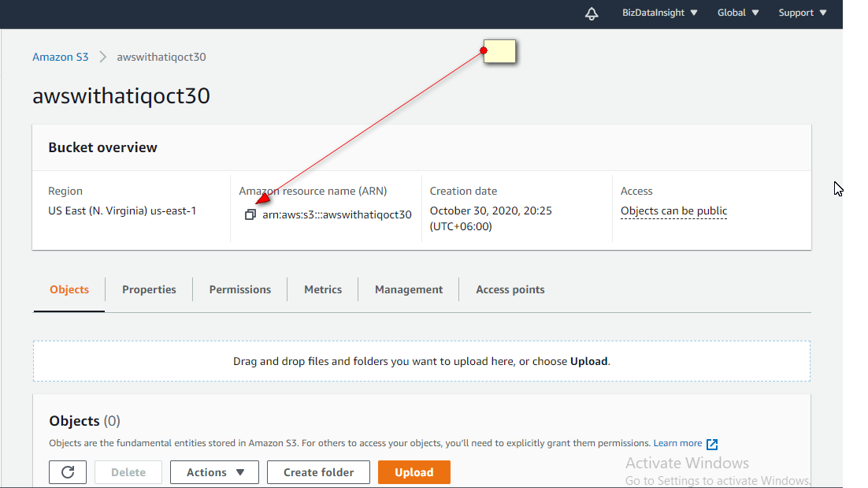This screenshot has height=488, width=868.
Task: Navigate back via the Amazon S3 breadcrumb
Action: pos(61,56)
